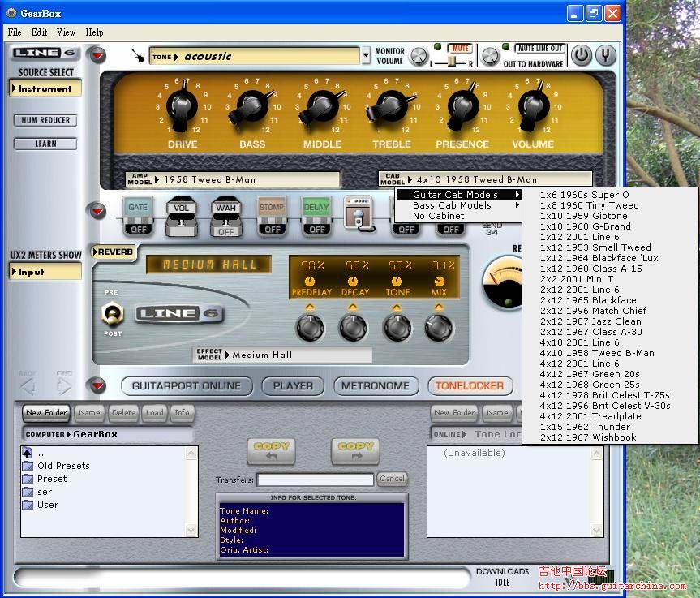Adjust the TREBLE amp knob
Image resolution: width=700 pixels, height=598 pixels.
(391, 107)
